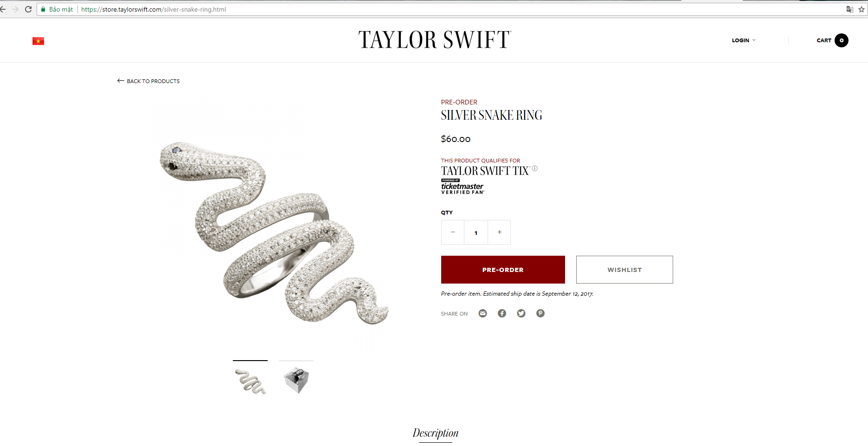Increase quantity with plus button
868x446 pixels.
(499, 232)
